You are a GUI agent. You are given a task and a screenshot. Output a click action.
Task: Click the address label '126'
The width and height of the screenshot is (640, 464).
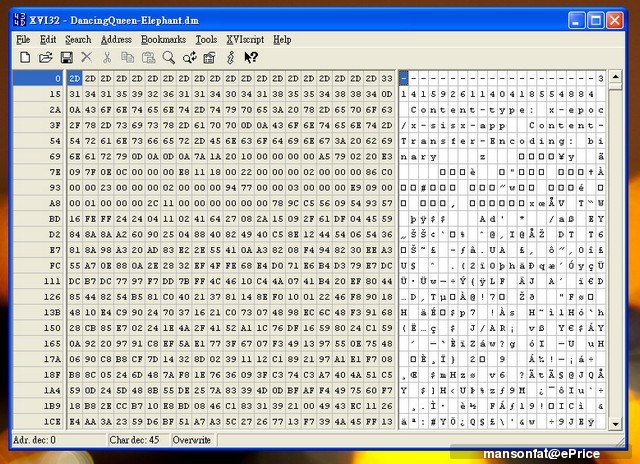coord(52,297)
